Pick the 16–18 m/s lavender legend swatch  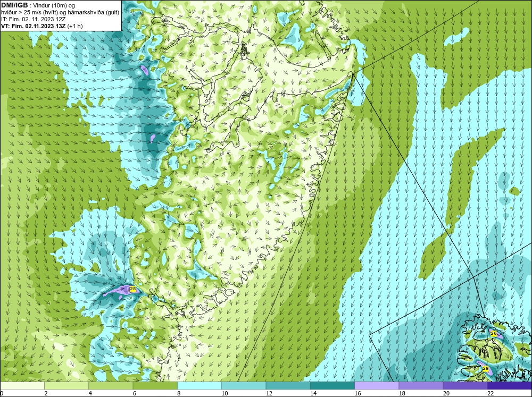377,386
